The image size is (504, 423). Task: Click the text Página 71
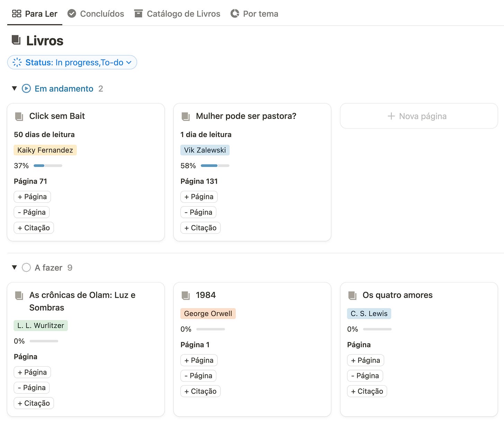(x=30, y=181)
